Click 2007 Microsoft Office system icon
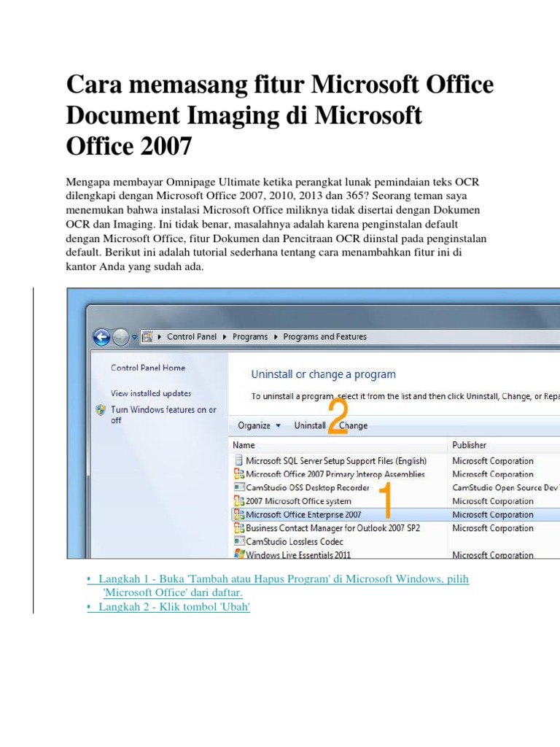 pyautogui.click(x=238, y=501)
